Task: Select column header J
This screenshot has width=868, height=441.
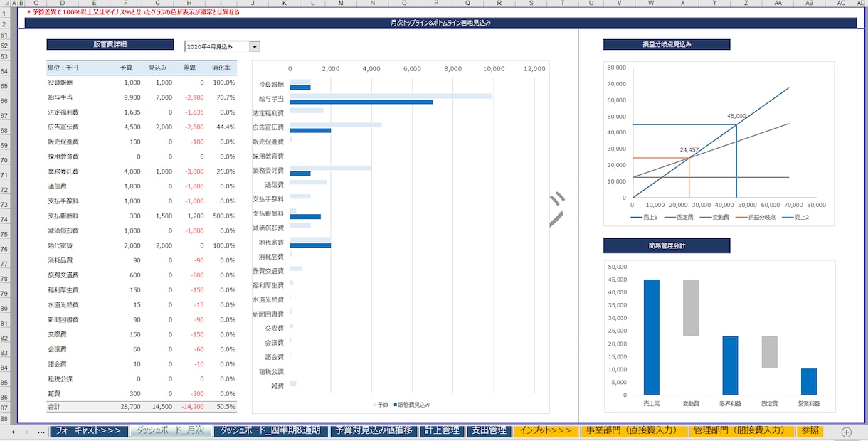Action: (x=253, y=4)
